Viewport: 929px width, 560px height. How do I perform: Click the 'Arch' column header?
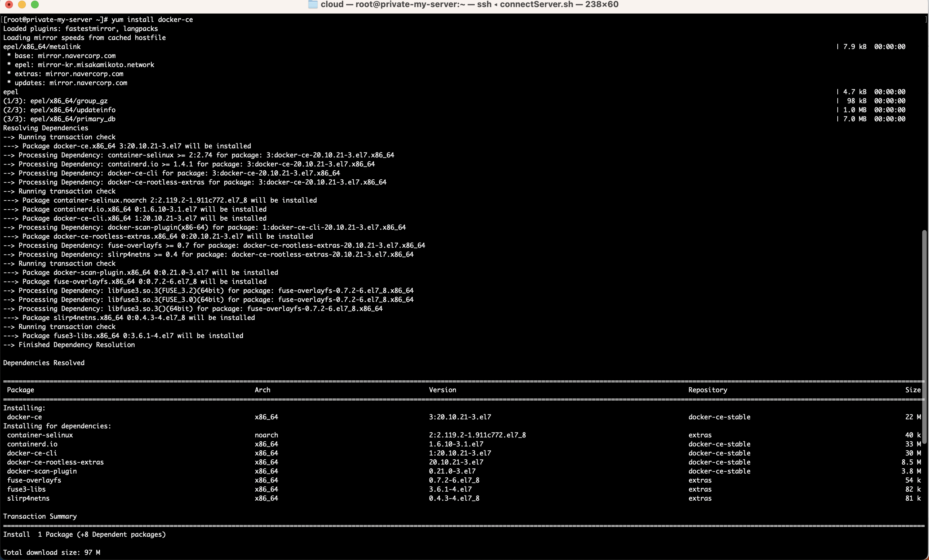[x=262, y=390]
